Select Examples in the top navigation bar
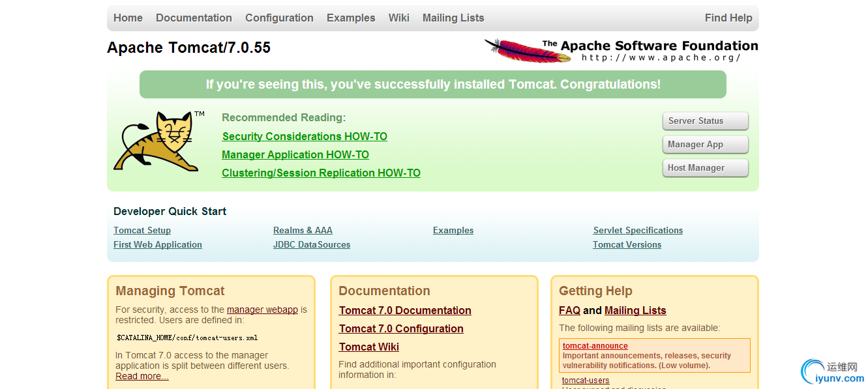This screenshot has height=389, width=868. (351, 18)
